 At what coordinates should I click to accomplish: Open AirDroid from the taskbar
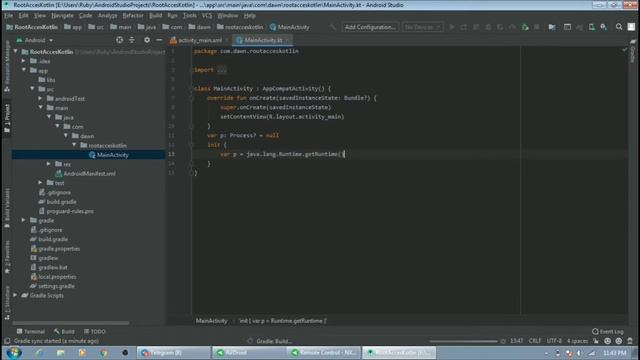click(248, 353)
